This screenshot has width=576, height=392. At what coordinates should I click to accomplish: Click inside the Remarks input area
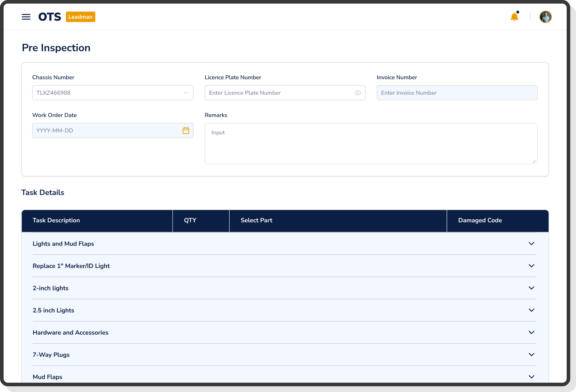[371, 143]
